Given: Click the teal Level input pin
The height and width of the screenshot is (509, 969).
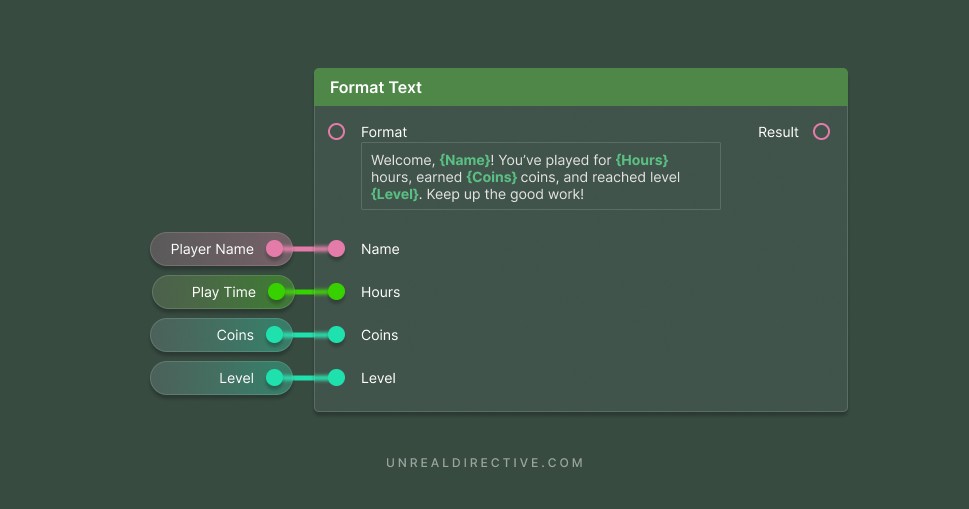Looking at the screenshot, I should 337,378.
